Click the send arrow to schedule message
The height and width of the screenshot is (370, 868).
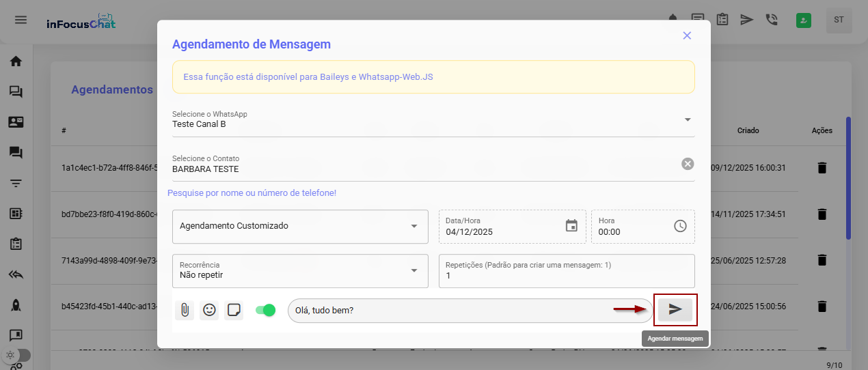675,309
